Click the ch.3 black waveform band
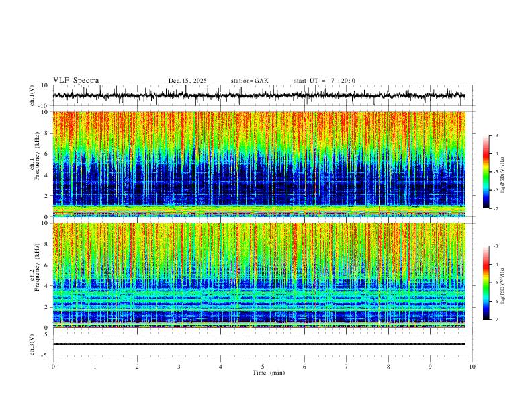The width and height of the screenshot is (532, 411). 259,344
